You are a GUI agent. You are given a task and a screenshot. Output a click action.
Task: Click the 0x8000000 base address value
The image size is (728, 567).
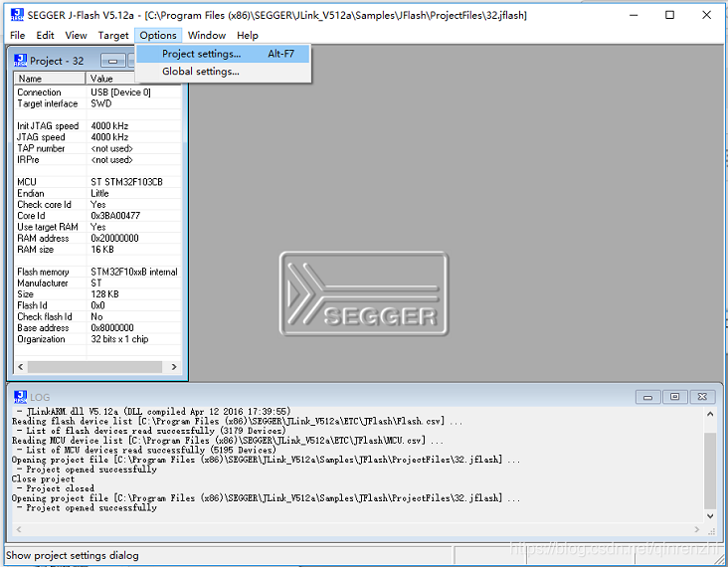coord(112,328)
